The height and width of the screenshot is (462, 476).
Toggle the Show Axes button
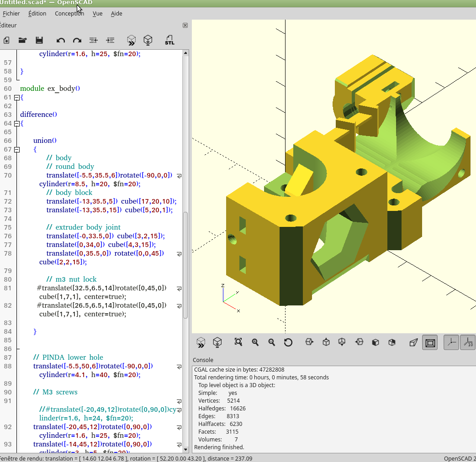click(x=451, y=342)
